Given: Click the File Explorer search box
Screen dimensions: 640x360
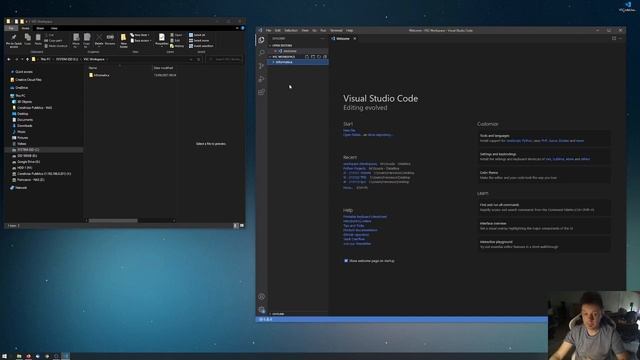Looking at the screenshot, I should point(224,59).
